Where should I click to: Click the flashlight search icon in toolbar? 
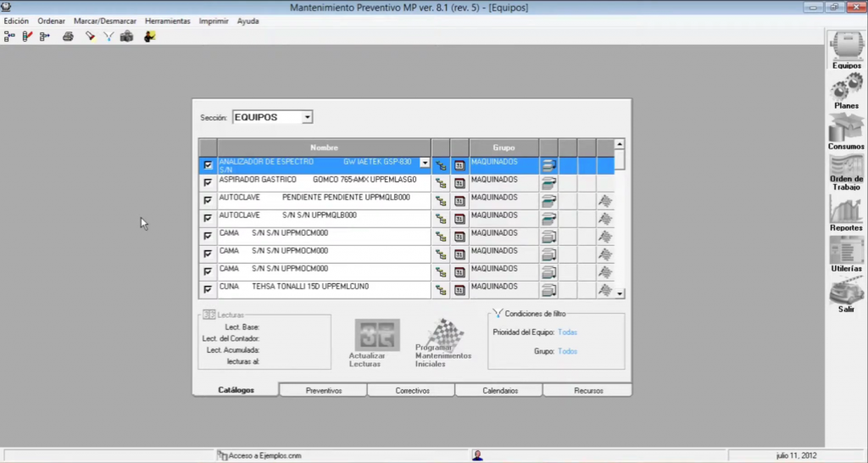coord(90,36)
